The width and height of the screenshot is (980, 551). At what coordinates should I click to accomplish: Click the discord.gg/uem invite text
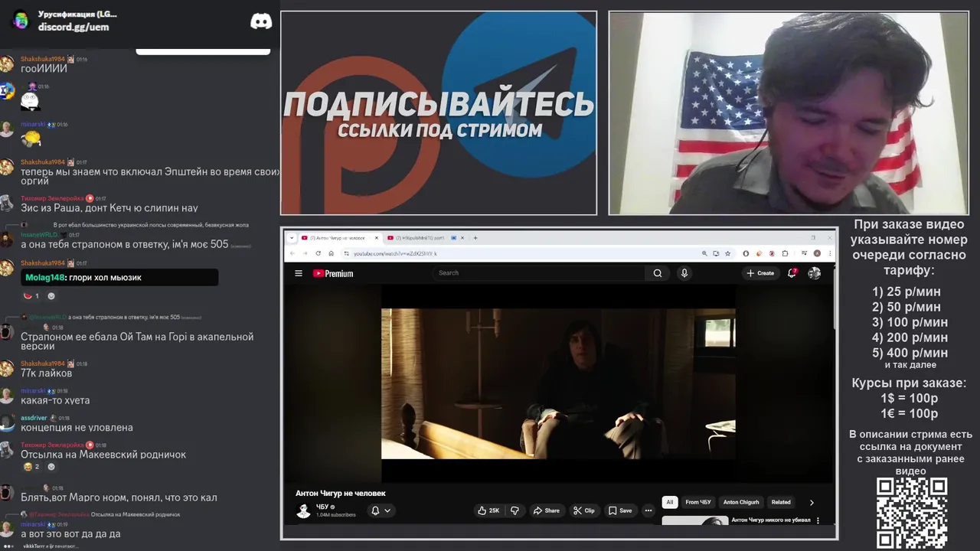click(73, 27)
